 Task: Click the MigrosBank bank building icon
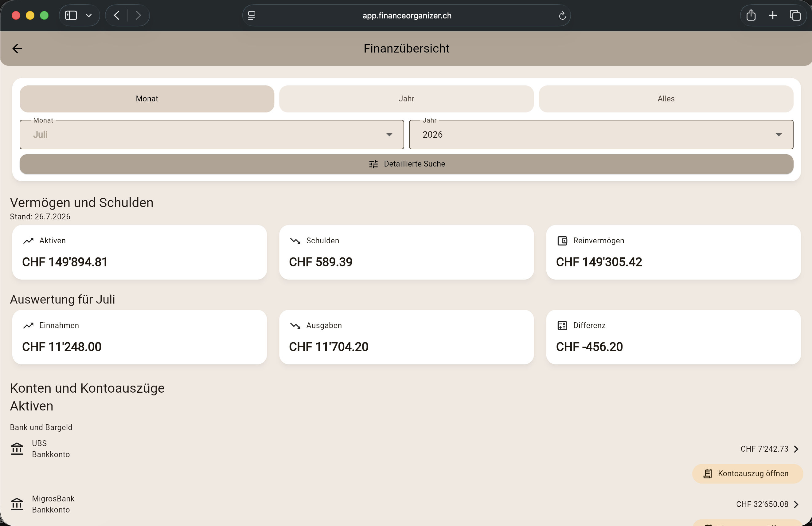[17, 504]
